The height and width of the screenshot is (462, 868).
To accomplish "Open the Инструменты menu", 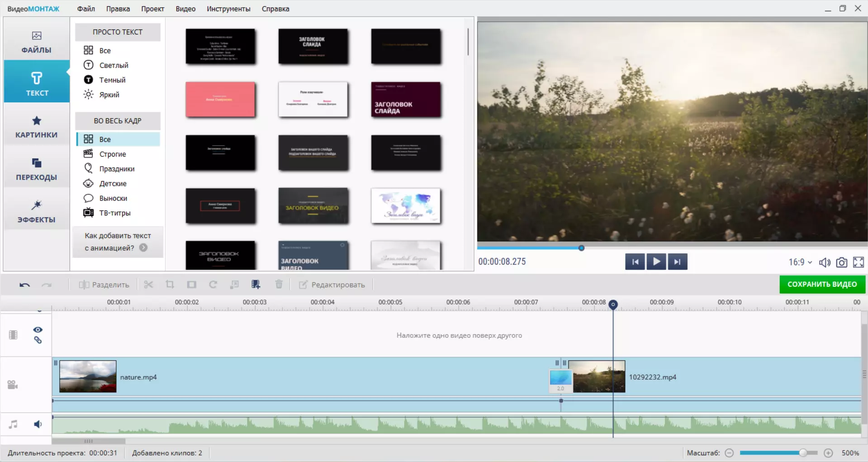I will coord(228,9).
